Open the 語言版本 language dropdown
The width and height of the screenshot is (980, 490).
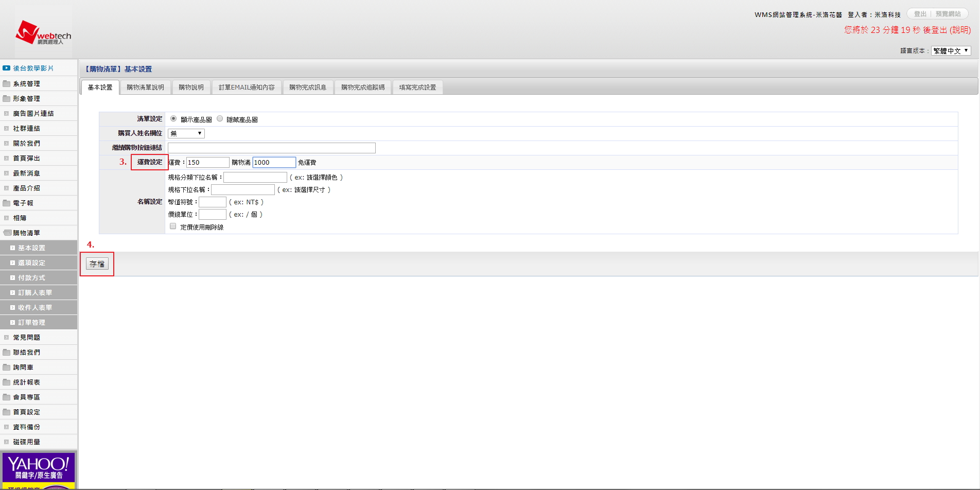(x=951, y=50)
